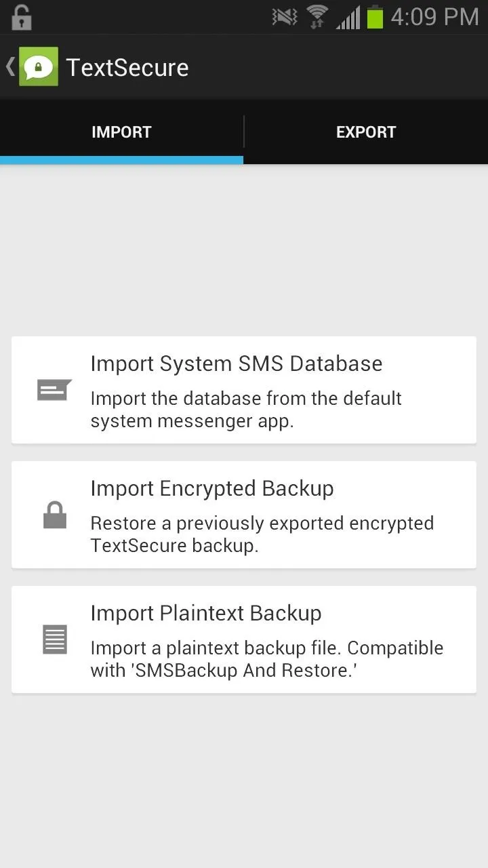Click the padlock icon for encrypted backup
Screen dimensions: 488x868
click(x=55, y=515)
